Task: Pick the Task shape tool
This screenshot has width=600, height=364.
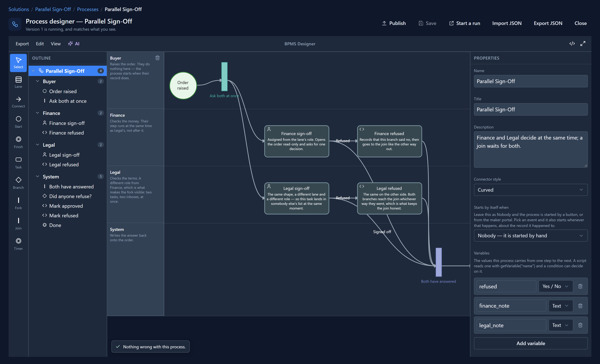Action: tap(18, 163)
